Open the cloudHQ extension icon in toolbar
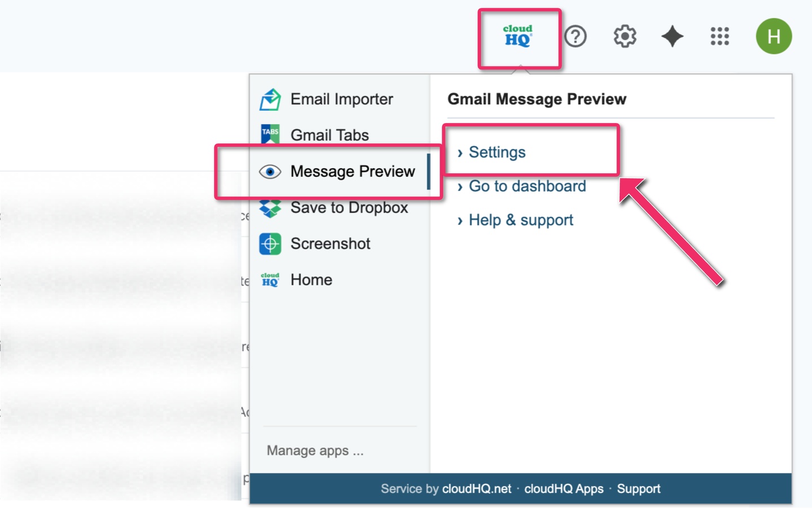812x511 pixels. tap(518, 36)
